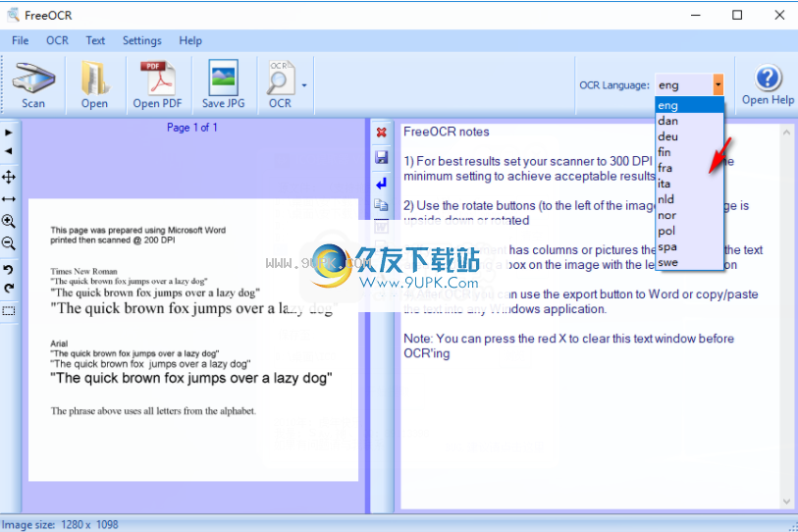Viewport: 798px width, 532px height.
Task: Save text with the floppy disk icon
Action: click(381, 157)
